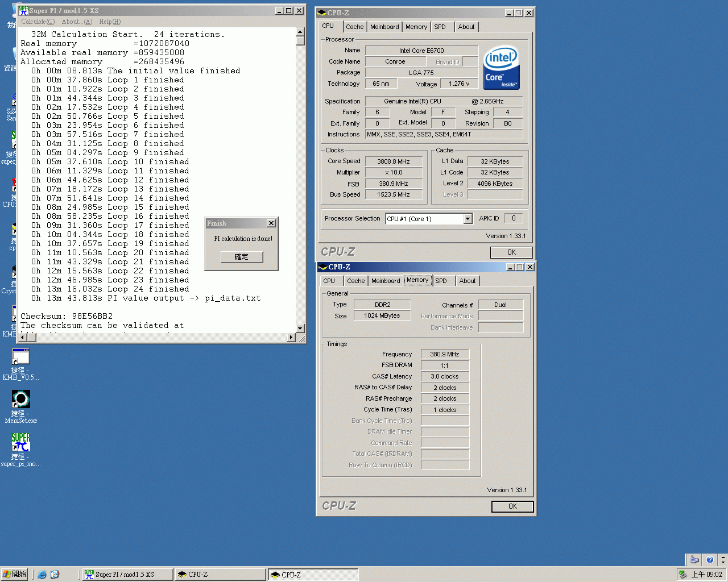This screenshot has height=582, width=728.
Task: Click the 'PI value output -> pi_data.txt' line
Action: pyautogui.click(x=146, y=298)
